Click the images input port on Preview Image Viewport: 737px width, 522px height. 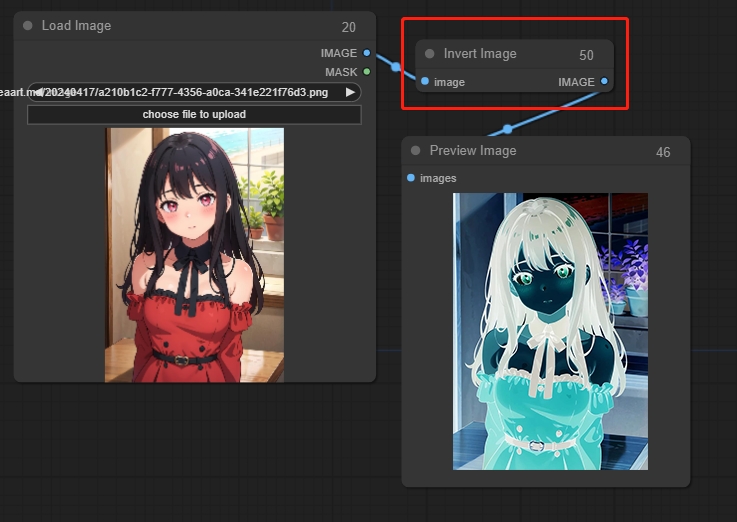click(411, 178)
